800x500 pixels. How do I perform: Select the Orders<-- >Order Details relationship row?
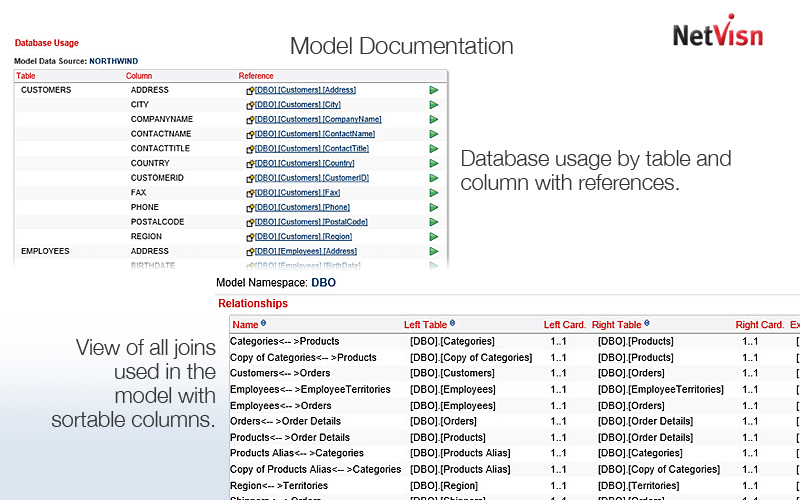(x=514, y=421)
